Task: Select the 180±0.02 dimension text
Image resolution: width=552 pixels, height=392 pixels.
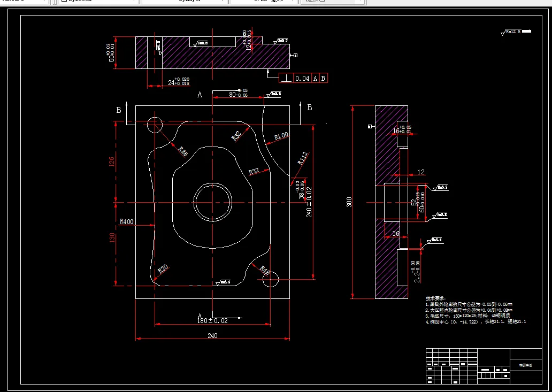Action: tap(213, 320)
